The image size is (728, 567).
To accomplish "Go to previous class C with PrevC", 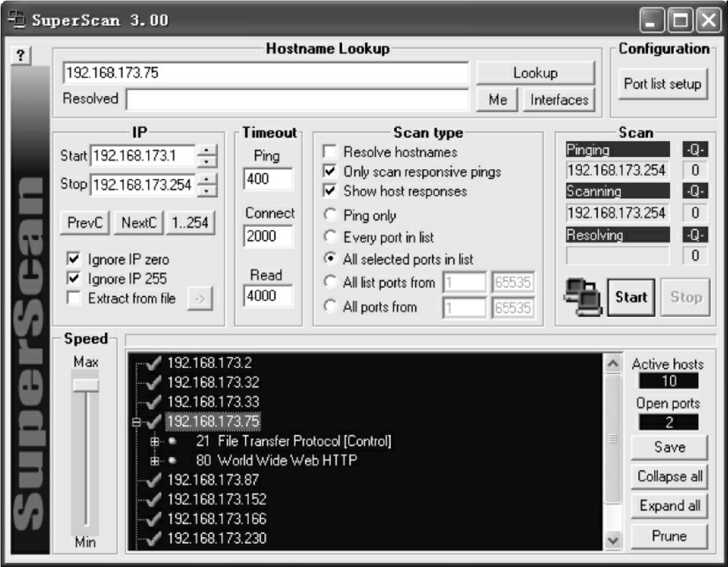I will pyautogui.click(x=86, y=223).
